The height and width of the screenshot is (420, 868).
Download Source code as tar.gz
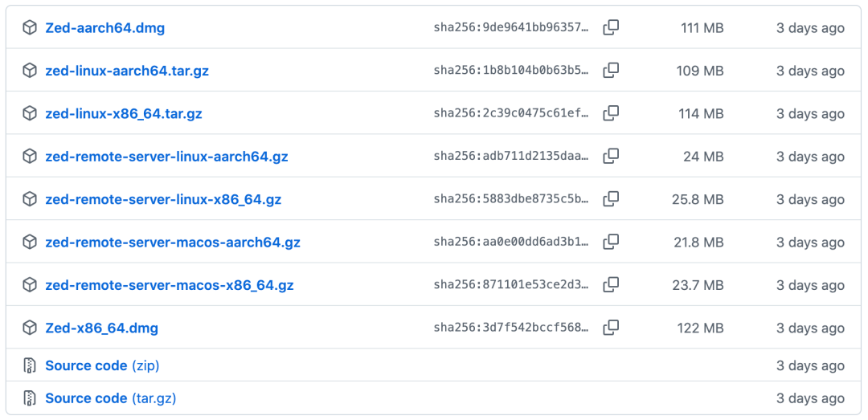(110, 398)
